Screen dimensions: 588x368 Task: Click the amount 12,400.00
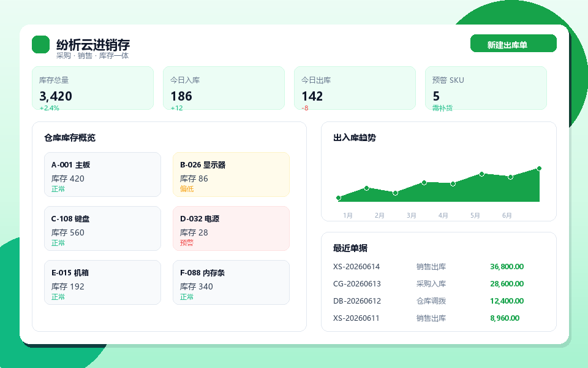[507, 301]
